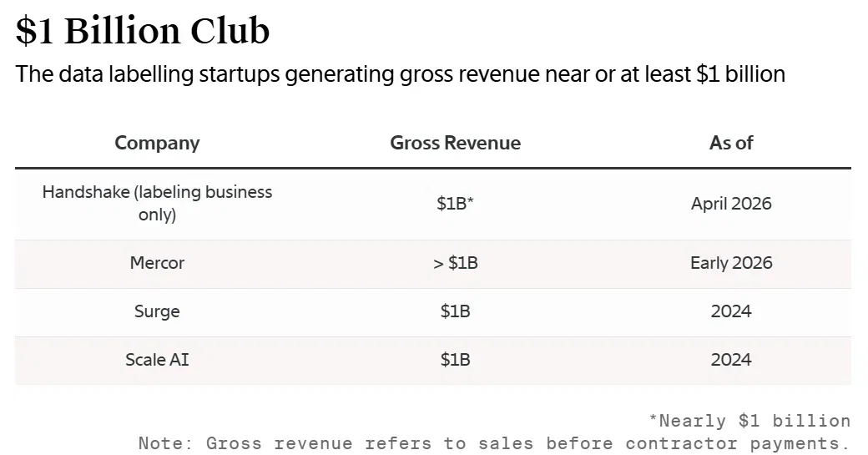Click Scale AI's $1B revenue value

tap(455, 360)
